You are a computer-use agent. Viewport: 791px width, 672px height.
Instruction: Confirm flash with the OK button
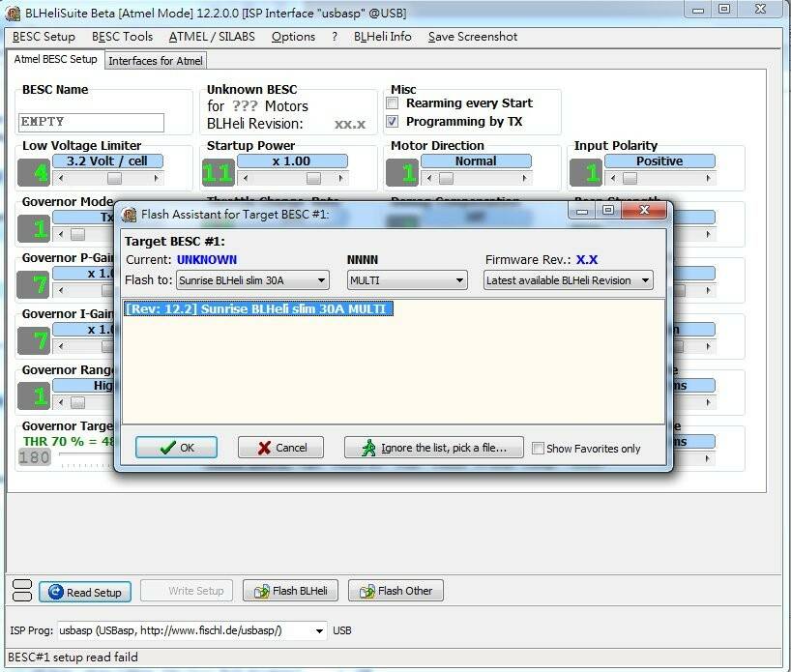coord(176,448)
